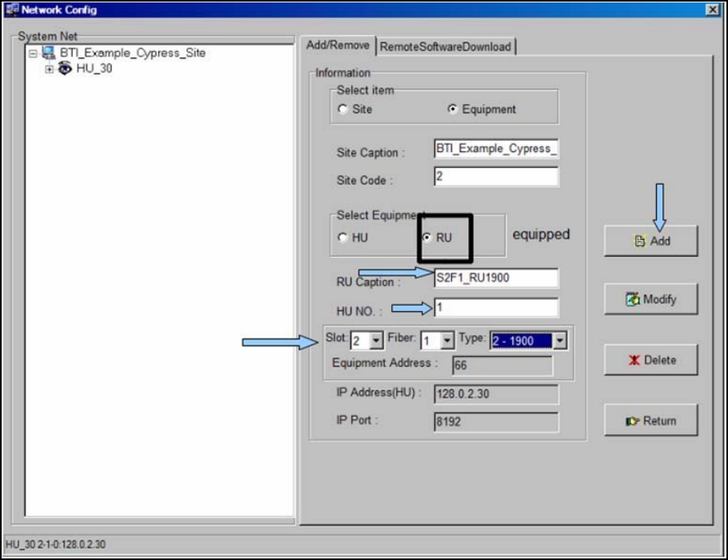This screenshot has width=728, height=560.
Task: Click the IP Address(HU) field 128.0.2.30
Action: coord(496,394)
